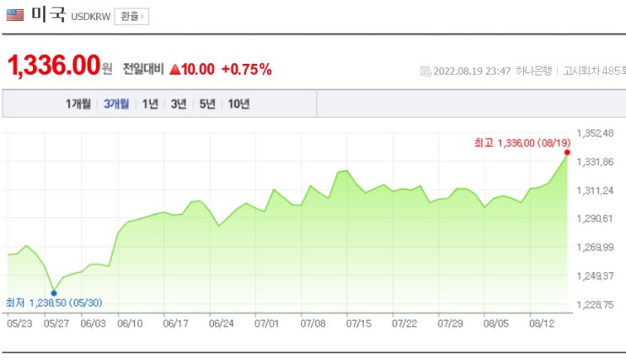Screen dimensions: 626x364
Task: Click the US flag icon
Action: [15, 15]
